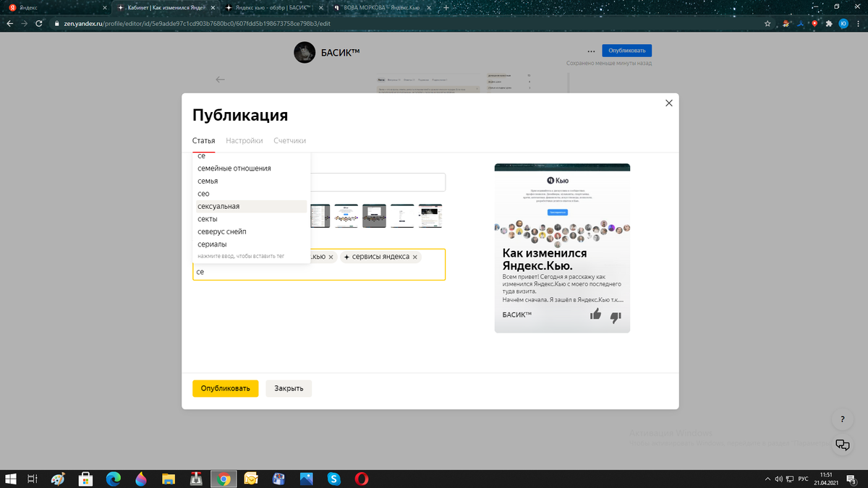This screenshot has height=488, width=868.
Task: Select 'северус снейп' from suggestions
Action: tap(252, 231)
